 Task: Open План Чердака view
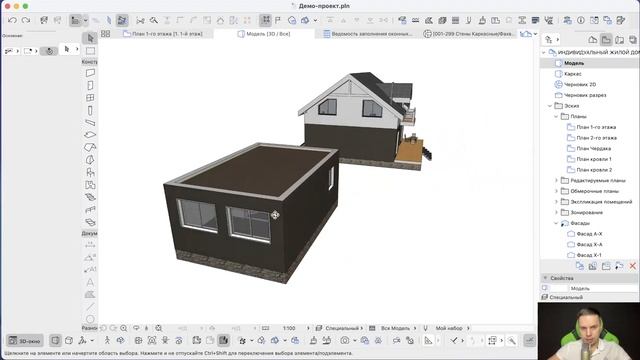tap(593, 149)
